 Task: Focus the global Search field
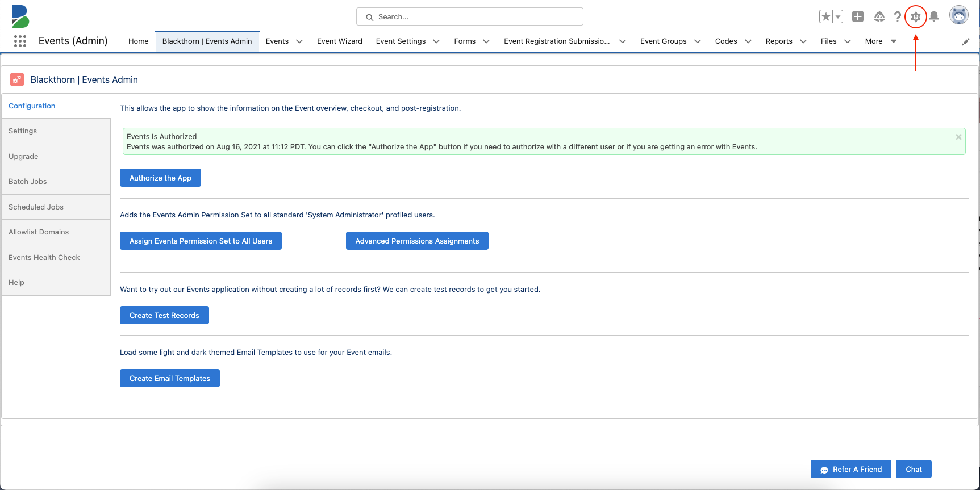tap(470, 16)
